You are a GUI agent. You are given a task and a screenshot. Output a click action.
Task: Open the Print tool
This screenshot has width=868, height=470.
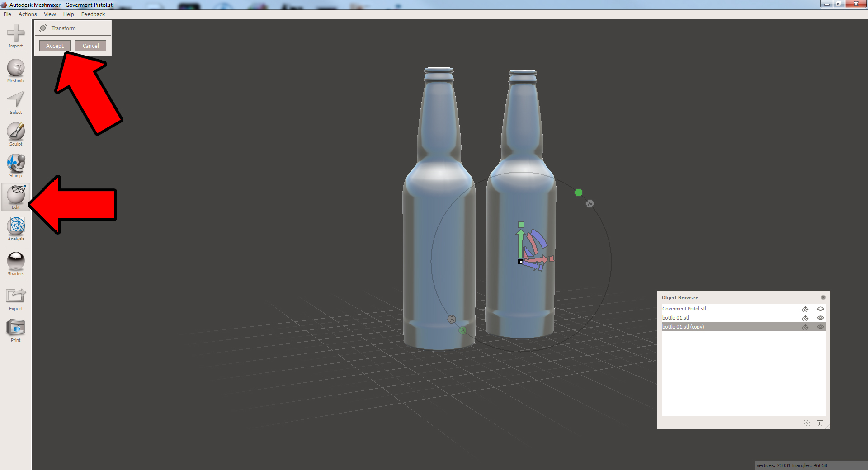click(16, 331)
